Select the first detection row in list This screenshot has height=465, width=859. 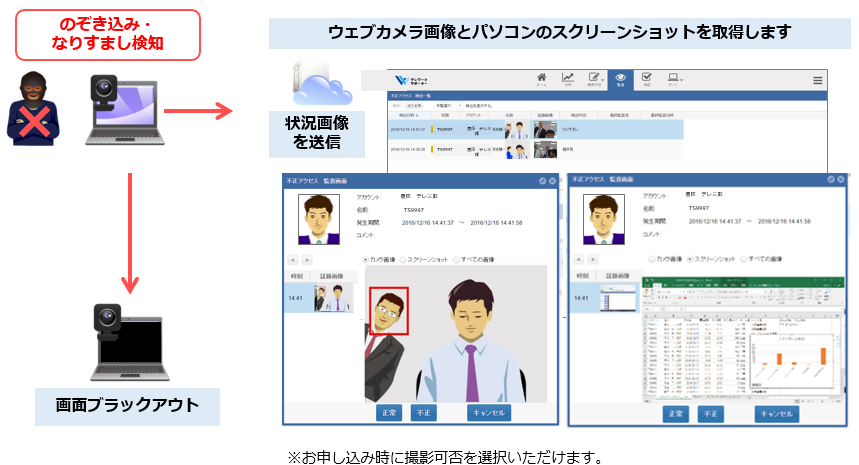point(535,129)
